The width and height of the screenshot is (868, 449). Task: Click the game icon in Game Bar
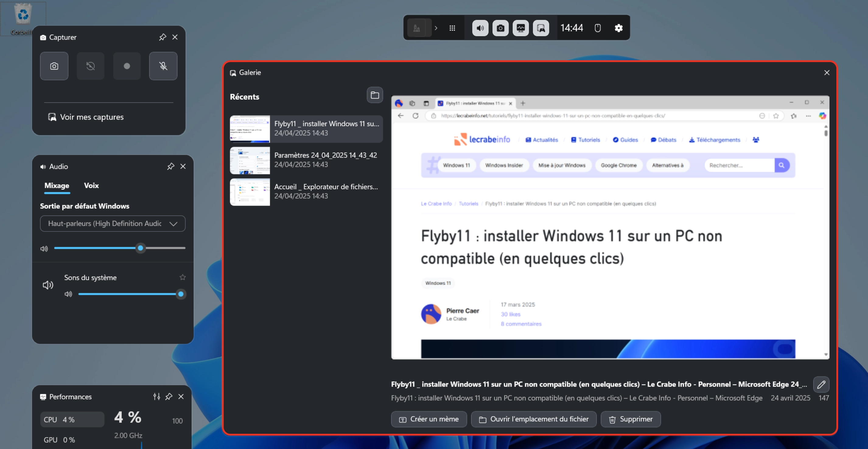[417, 28]
